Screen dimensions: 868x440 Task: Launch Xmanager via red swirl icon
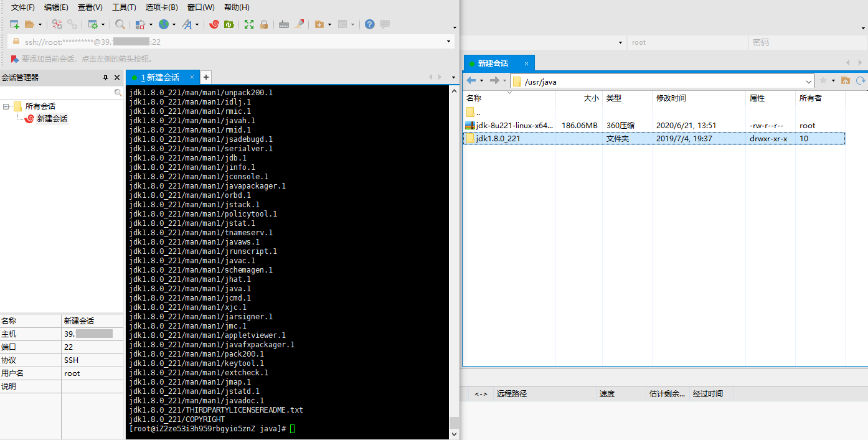(214, 24)
